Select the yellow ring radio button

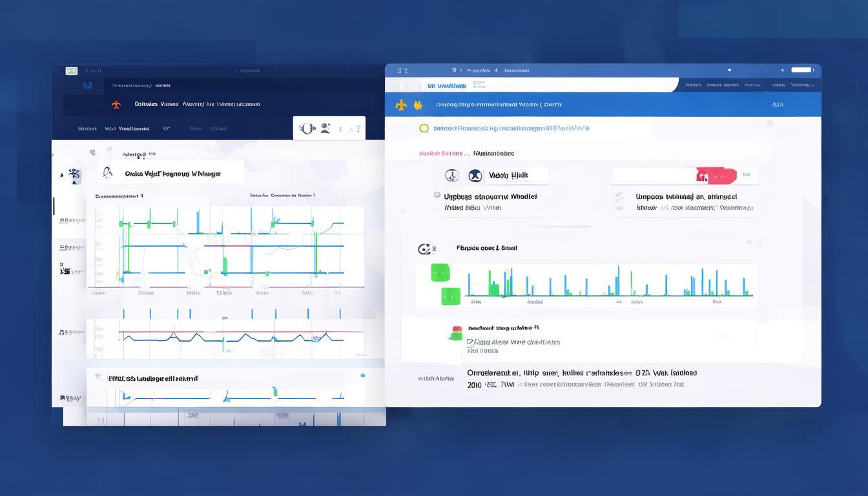(x=424, y=128)
